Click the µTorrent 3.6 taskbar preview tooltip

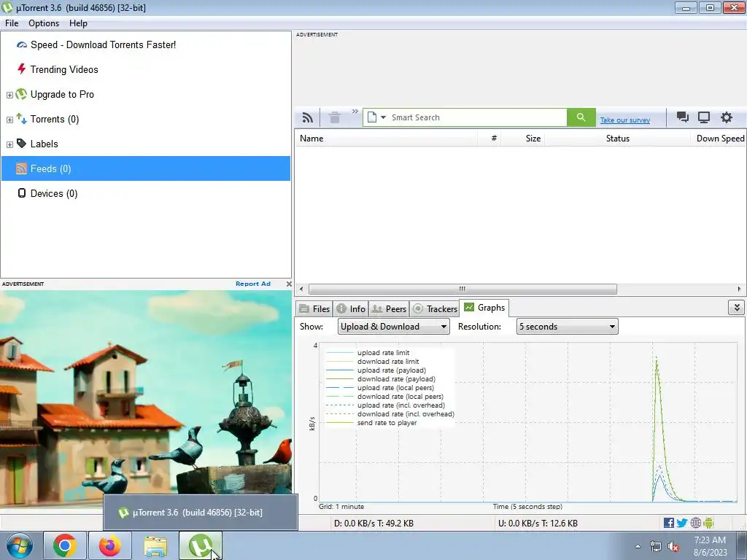[x=201, y=513]
